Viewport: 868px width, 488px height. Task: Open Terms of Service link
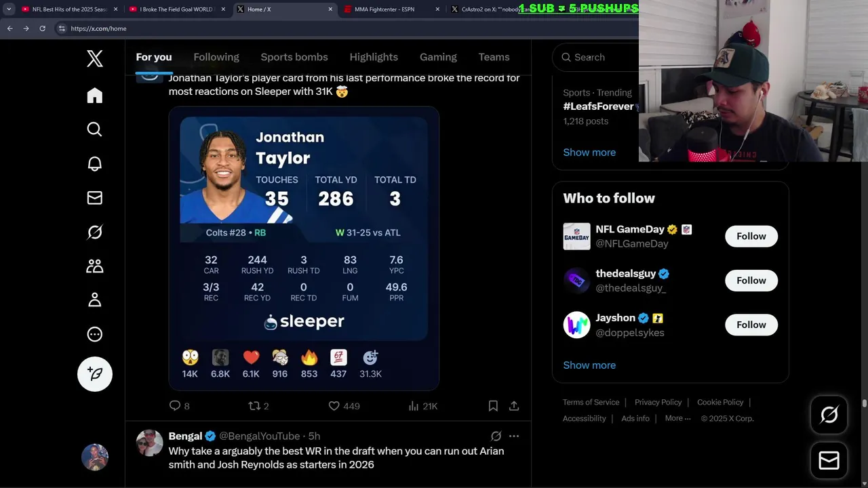591,402
